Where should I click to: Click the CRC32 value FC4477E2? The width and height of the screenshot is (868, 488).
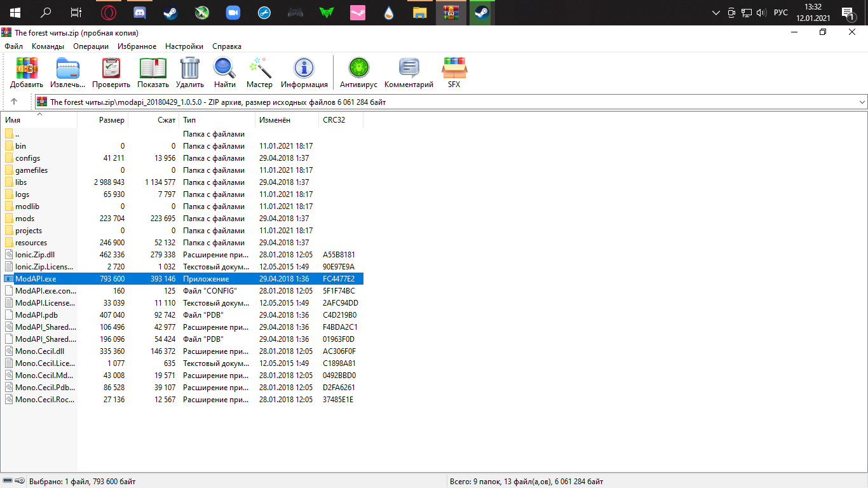[x=339, y=279]
